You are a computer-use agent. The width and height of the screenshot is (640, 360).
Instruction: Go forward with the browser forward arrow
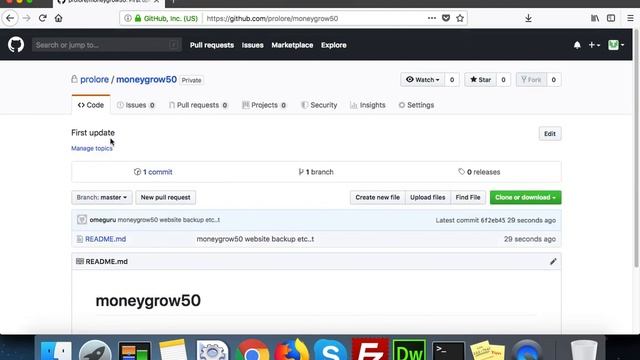pos(27,18)
